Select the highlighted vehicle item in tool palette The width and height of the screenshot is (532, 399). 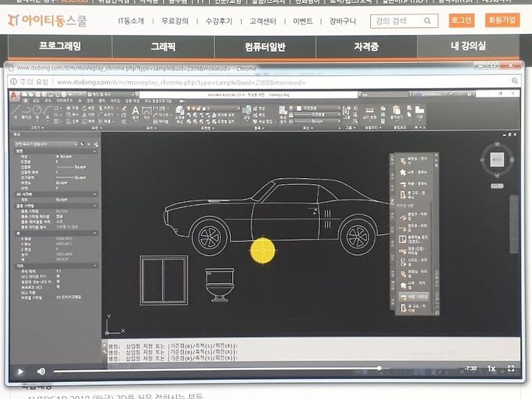pyautogui.click(x=414, y=297)
